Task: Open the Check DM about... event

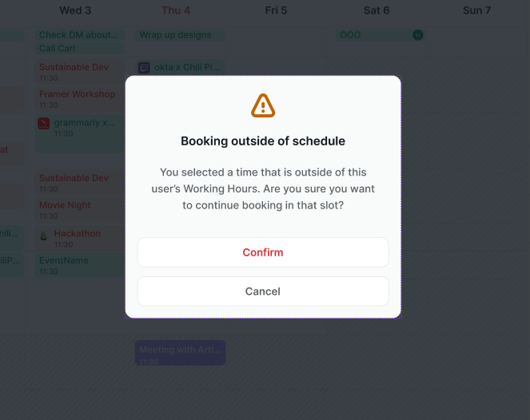Action: pyautogui.click(x=79, y=35)
